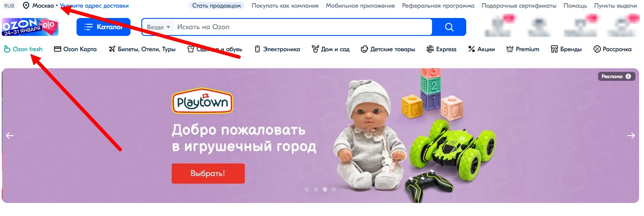
Task: Open the Помощь top menu item
Action: point(575,6)
